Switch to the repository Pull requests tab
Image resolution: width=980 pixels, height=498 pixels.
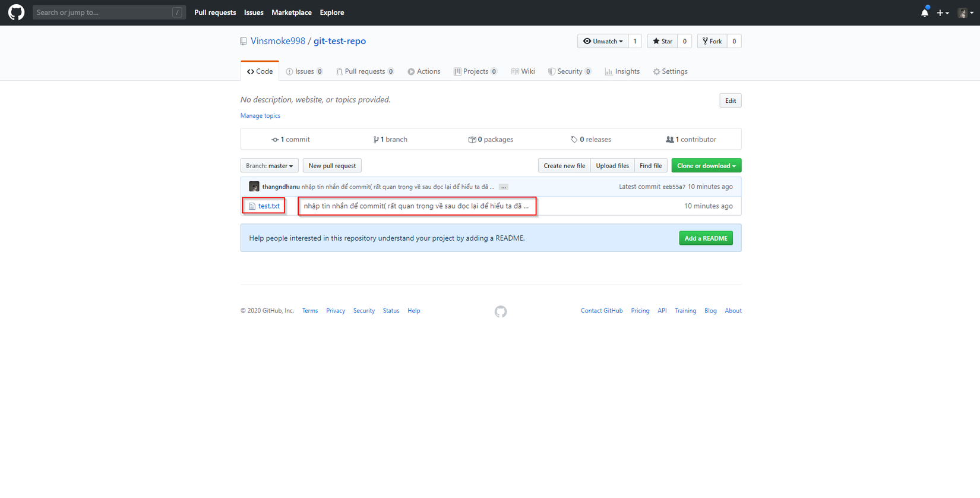click(x=365, y=71)
